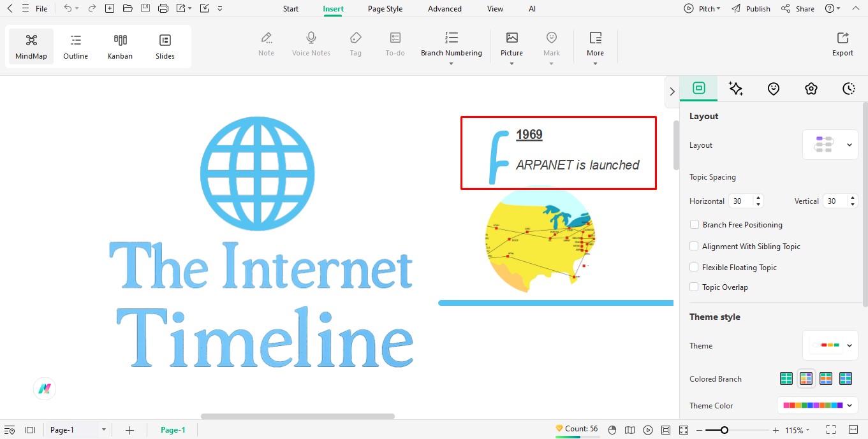Add Voice Notes
This screenshot has width=868, height=439.
[311, 45]
